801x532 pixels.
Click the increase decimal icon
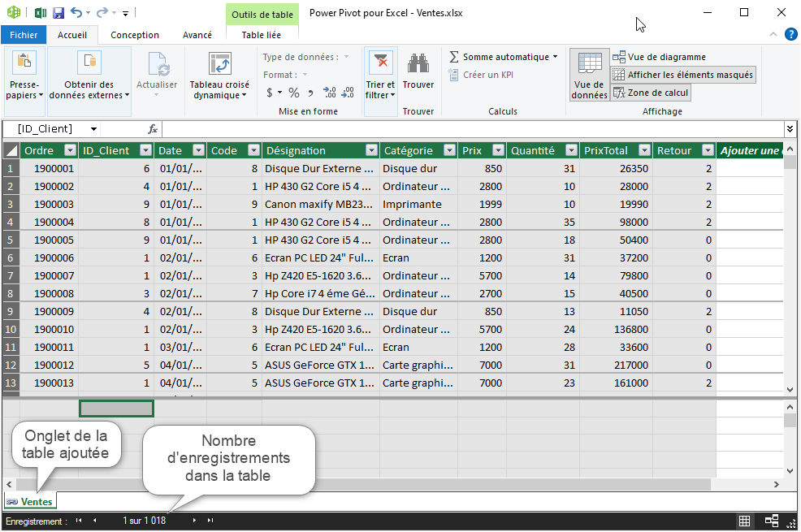[x=330, y=93]
